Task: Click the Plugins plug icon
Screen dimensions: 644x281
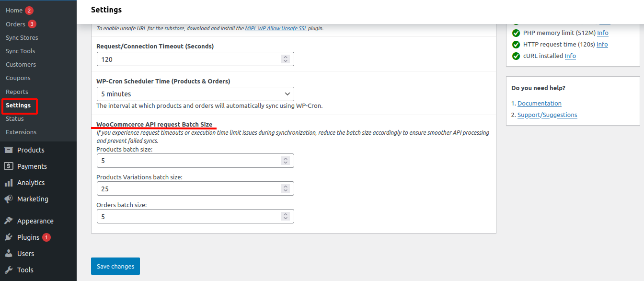Action: pos(9,237)
